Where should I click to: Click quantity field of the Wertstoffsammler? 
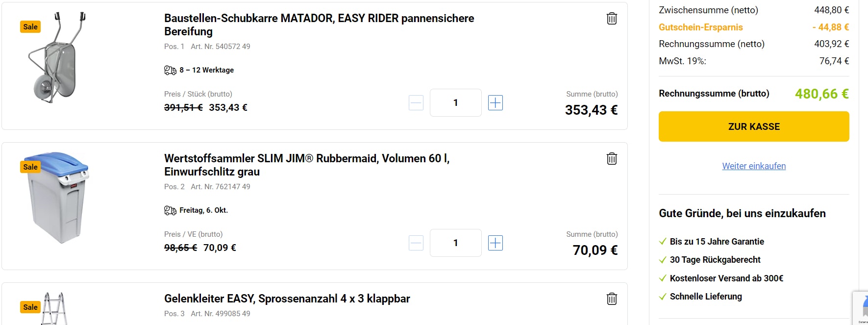point(455,243)
